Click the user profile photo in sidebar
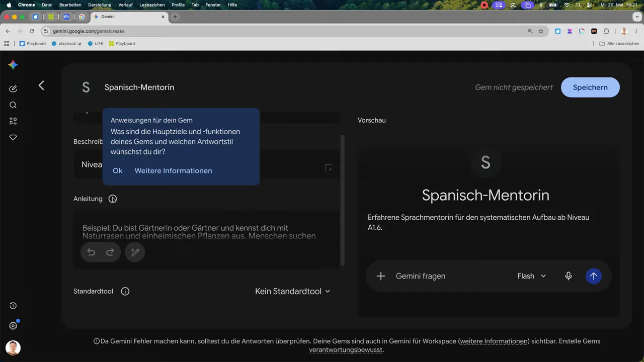This screenshot has width=644, height=362. [13, 348]
